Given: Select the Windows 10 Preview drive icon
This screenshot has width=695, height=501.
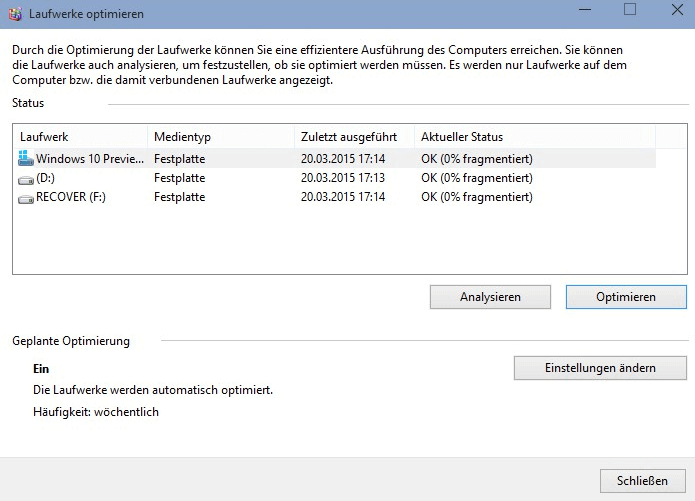Looking at the screenshot, I should (26, 158).
